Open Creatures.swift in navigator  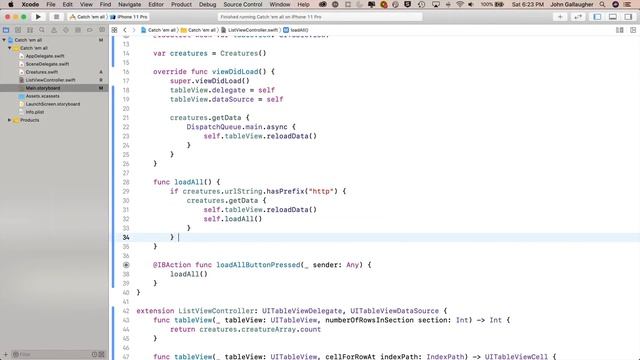[x=42, y=72]
